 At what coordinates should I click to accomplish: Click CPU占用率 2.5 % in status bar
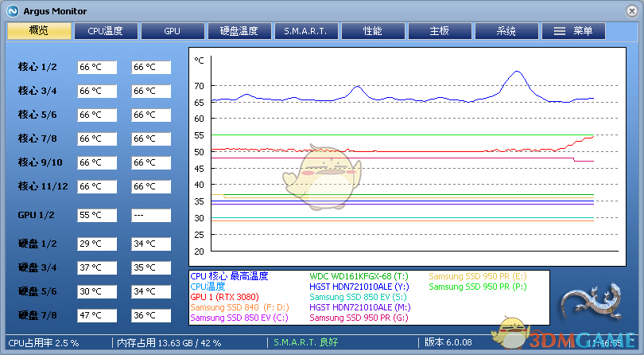point(44,342)
